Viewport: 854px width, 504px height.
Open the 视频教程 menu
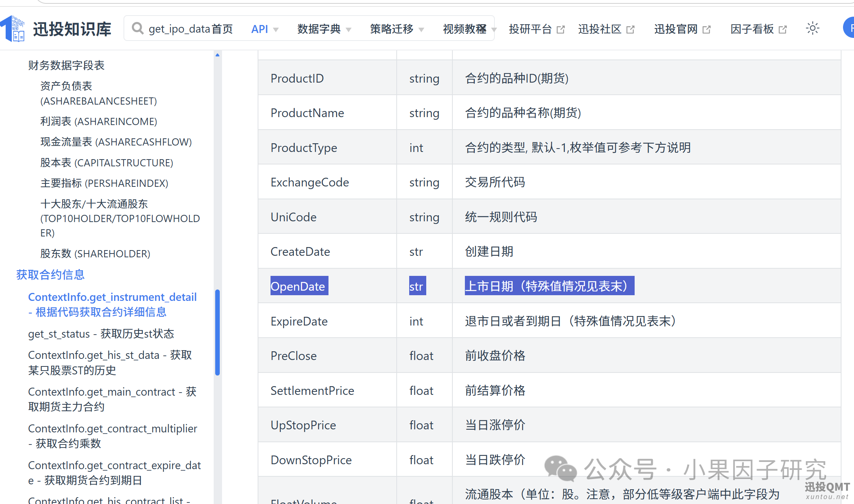[x=465, y=29]
